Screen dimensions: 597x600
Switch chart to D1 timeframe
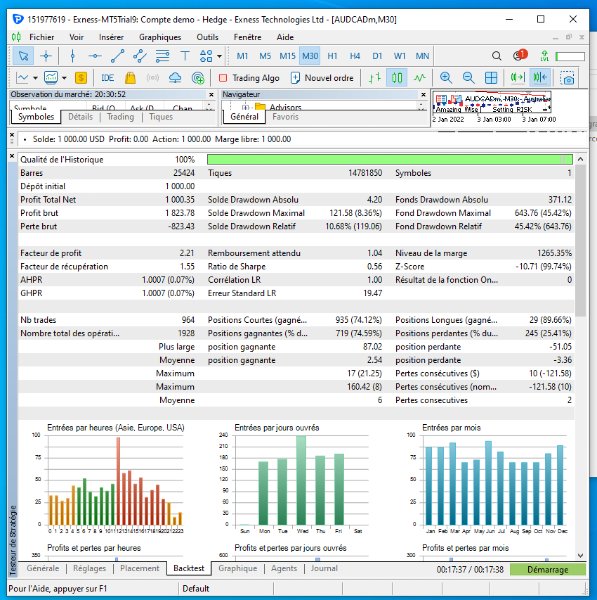pyautogui.click(x=377, y=56)
